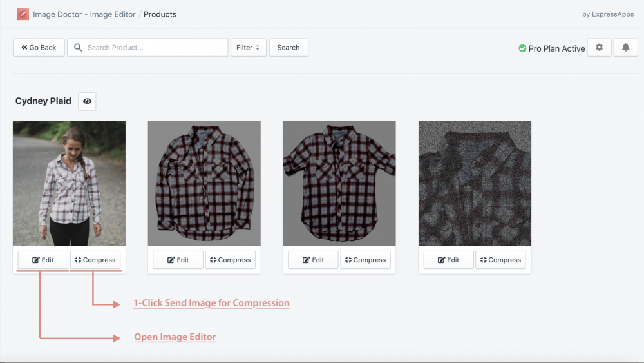Open the grainy plaid shirt thumbnail
Image resolution: width=644 pixels, height=363 pixels.
coord(475,183)
